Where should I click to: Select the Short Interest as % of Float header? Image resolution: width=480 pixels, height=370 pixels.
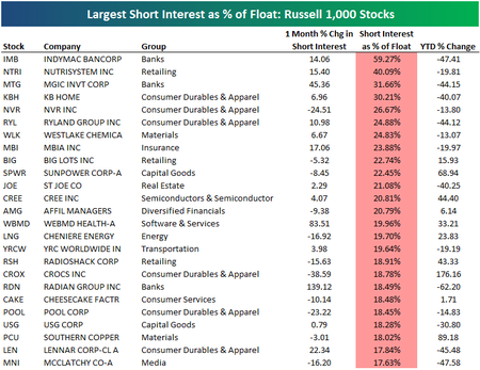(386, 40)
